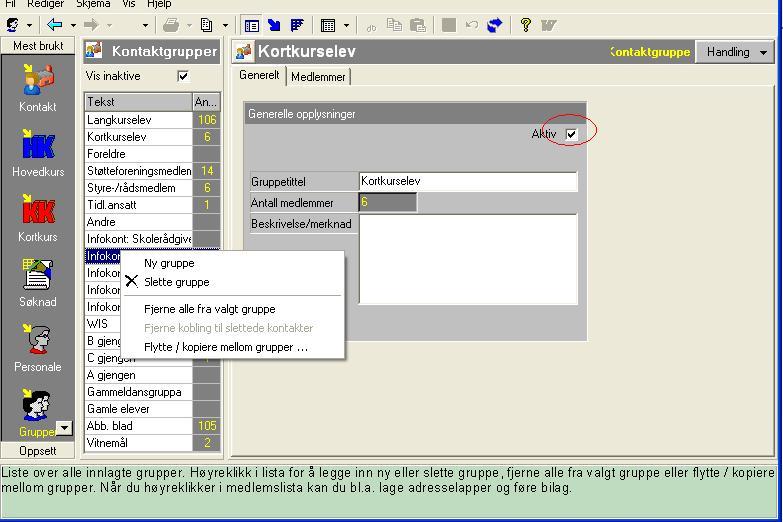This screenshot has width=783, height=522.
Task: Click the table grid icon in the toolbar
Action: click(328, 25)
